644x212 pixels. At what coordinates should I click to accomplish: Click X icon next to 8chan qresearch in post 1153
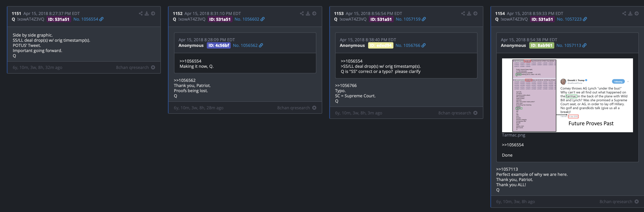[x=475, y=113]
